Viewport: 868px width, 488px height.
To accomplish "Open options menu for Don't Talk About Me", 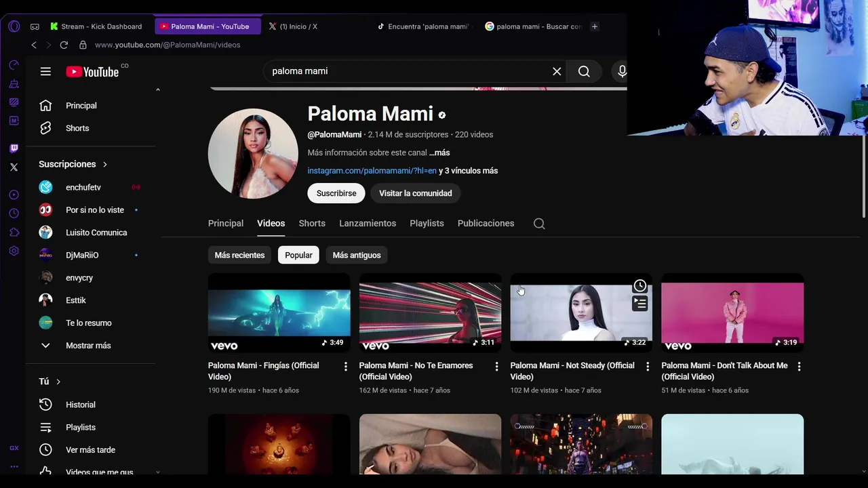I will coord(799,366).
